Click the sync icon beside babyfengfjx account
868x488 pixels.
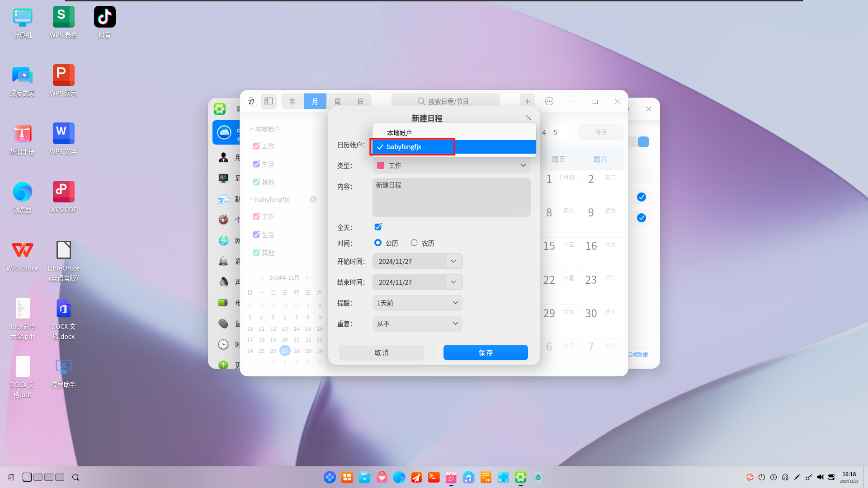point(313,199)
